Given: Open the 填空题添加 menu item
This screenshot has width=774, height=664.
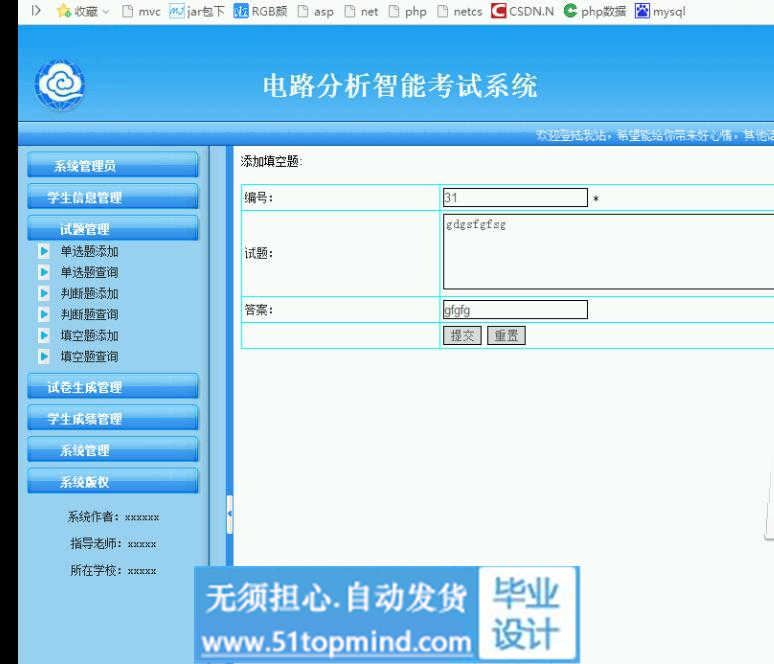Looking at the screenshot, I should (x=89, y=335).
